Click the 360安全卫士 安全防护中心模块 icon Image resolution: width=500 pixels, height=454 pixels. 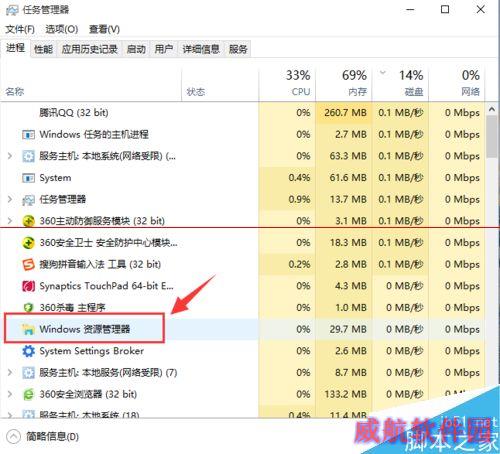[x=28, y=243]
